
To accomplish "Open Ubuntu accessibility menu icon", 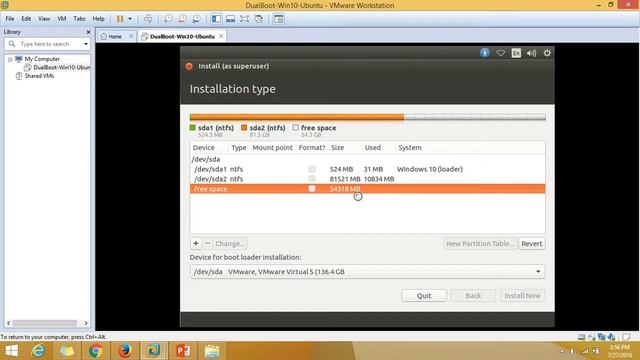I will pos(484,53).
